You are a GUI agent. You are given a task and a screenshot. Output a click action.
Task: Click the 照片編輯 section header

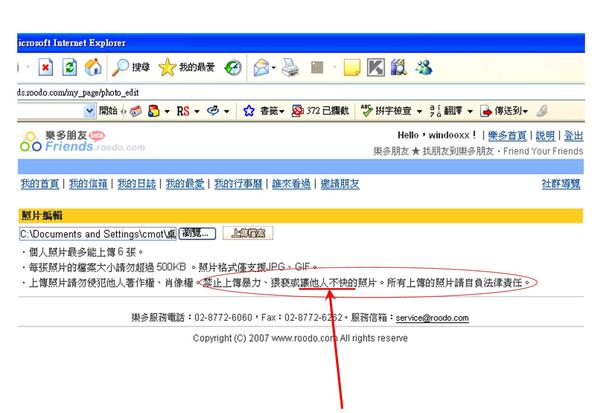(x=300, y=215)
